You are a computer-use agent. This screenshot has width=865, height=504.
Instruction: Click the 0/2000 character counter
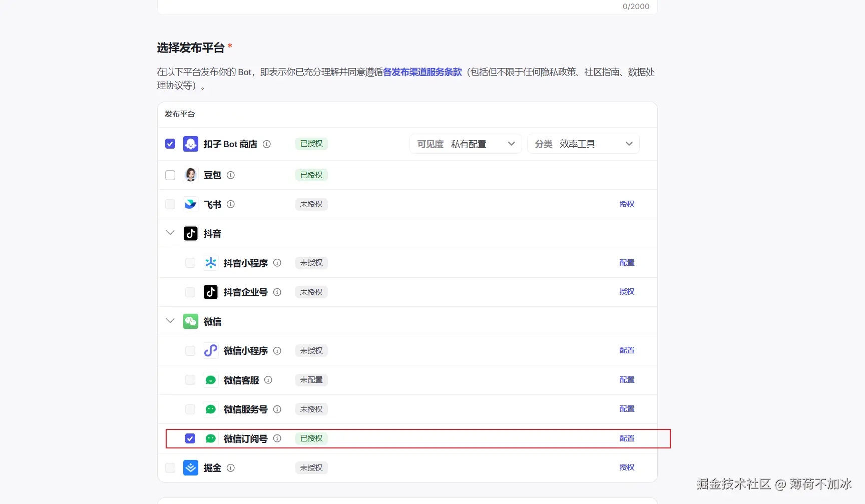point(636,7)
